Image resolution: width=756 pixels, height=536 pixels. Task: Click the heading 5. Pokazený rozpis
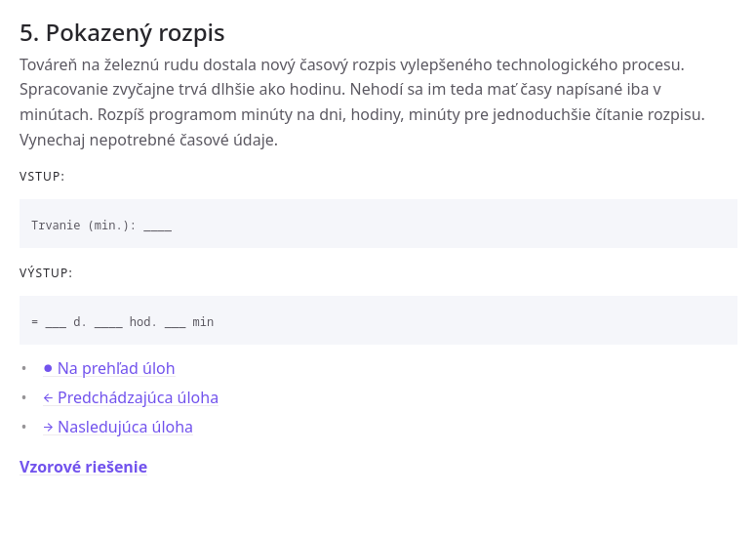click(x=122, y=32)
